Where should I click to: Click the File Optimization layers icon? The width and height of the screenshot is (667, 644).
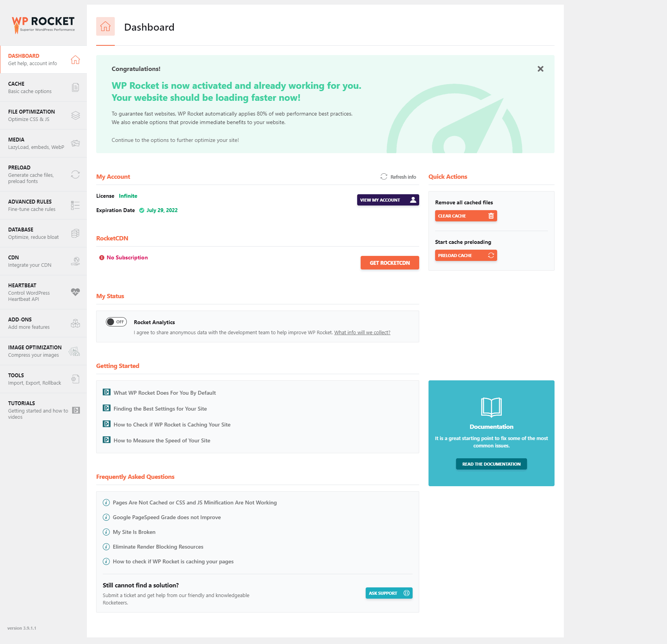[76, 116]
